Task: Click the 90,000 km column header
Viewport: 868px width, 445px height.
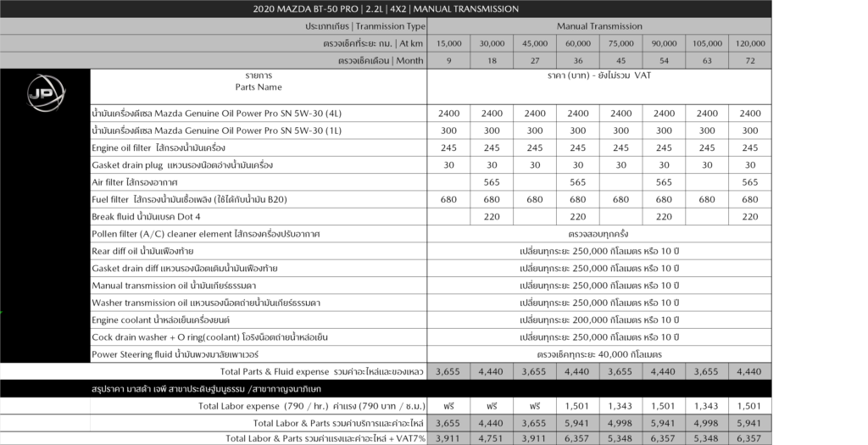Action: [664, 43]
